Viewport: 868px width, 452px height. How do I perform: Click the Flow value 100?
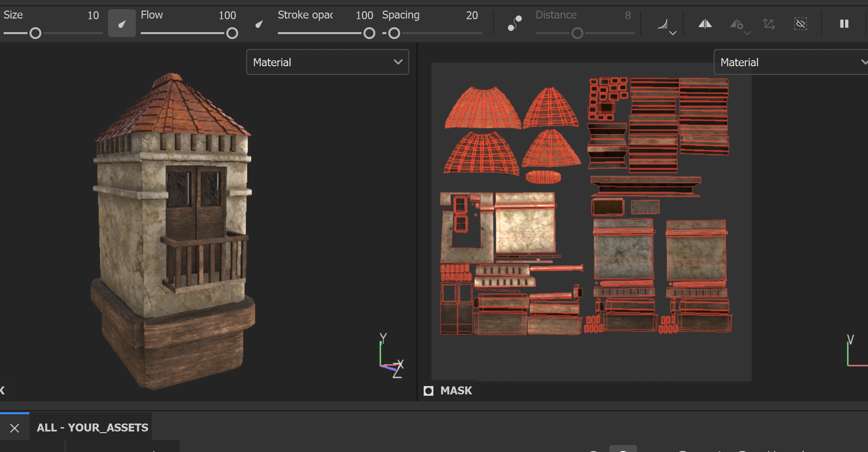point(227,15)
